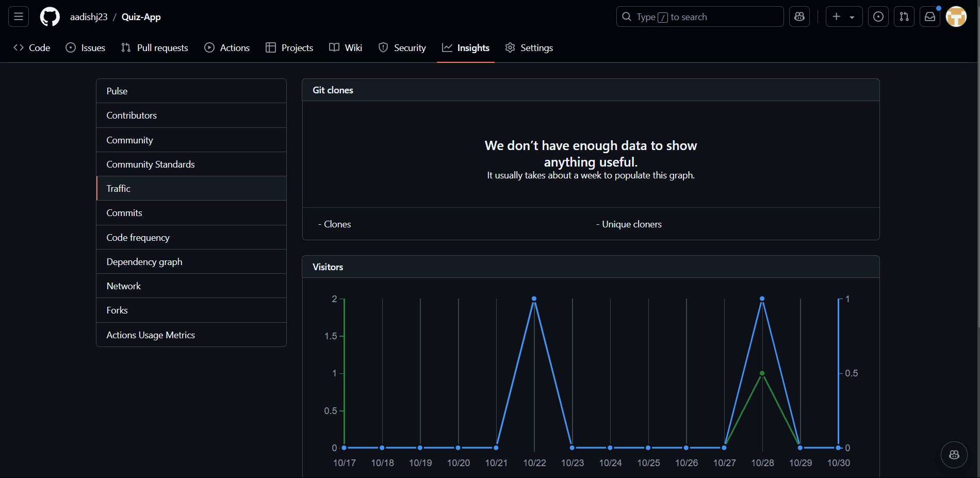Open Code frequency in the sidebar
Viewport: 980px width, 478px height.
coord(191,237)
